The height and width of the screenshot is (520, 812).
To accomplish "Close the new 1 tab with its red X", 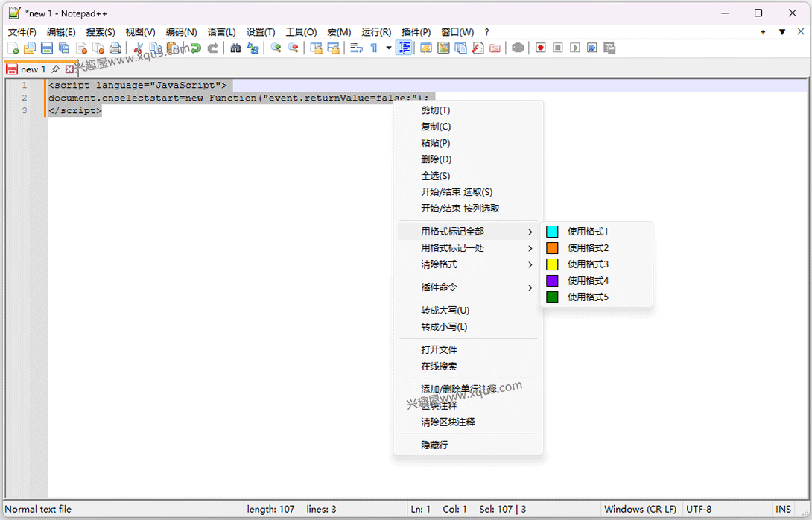I will tap(69, 69).
